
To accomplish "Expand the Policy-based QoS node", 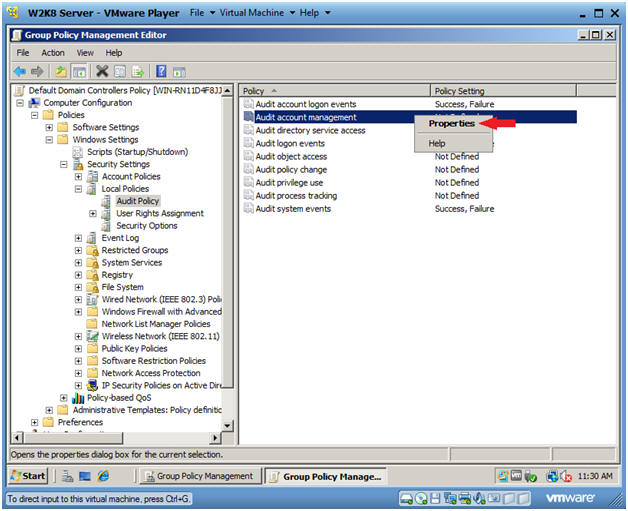I will pos(64,398).
